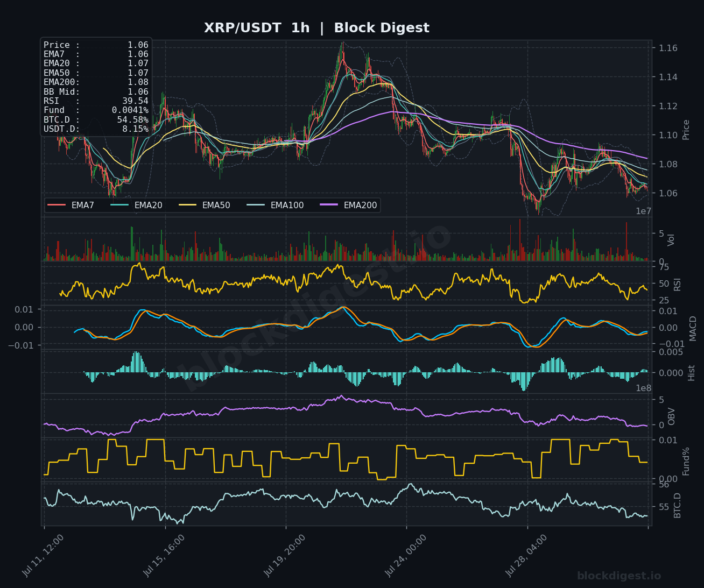704x588 pixels.
Task: Click the Hist axis title
Action: [x=692, y=372]
